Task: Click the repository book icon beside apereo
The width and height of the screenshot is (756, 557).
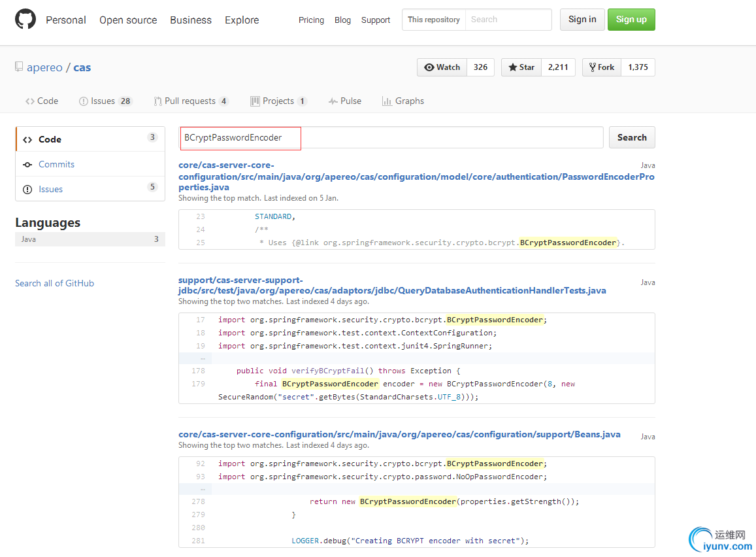Action: pyautogui.click(x=19, y=67)
